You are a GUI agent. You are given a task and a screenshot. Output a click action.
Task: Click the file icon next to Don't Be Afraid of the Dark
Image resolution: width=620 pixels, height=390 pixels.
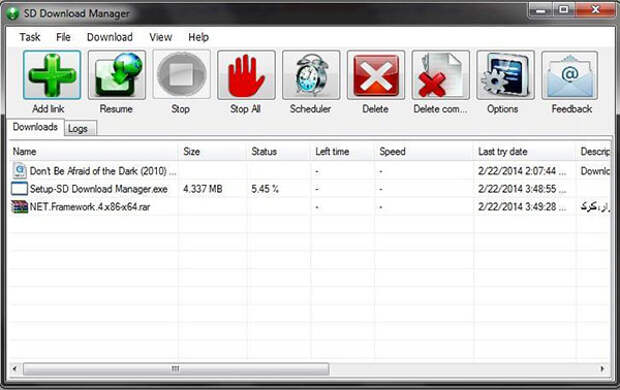point(19,171)
